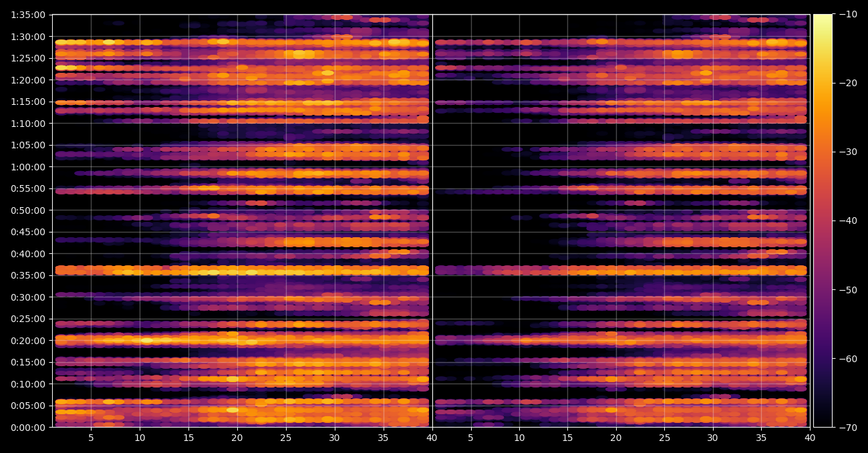Image resolution: width=868 pixels, height=453 pixels.
Task: Click the 0:25:00 y-axis tick label
Action: pos(28,319)
